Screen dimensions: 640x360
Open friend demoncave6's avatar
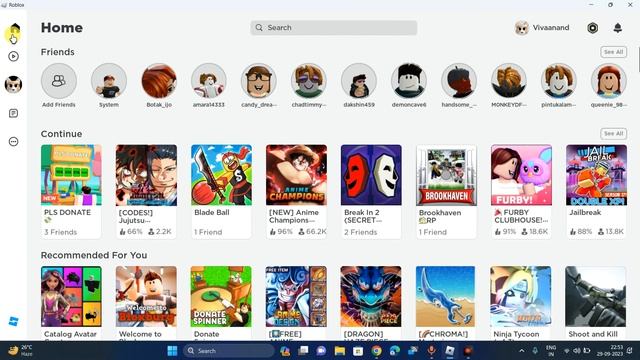pos(409,81)
